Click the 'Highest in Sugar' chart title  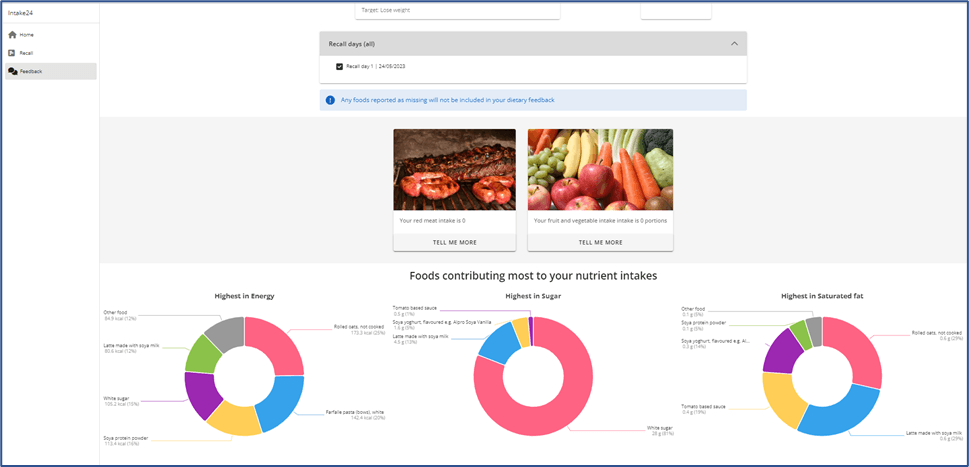[533, 297]
